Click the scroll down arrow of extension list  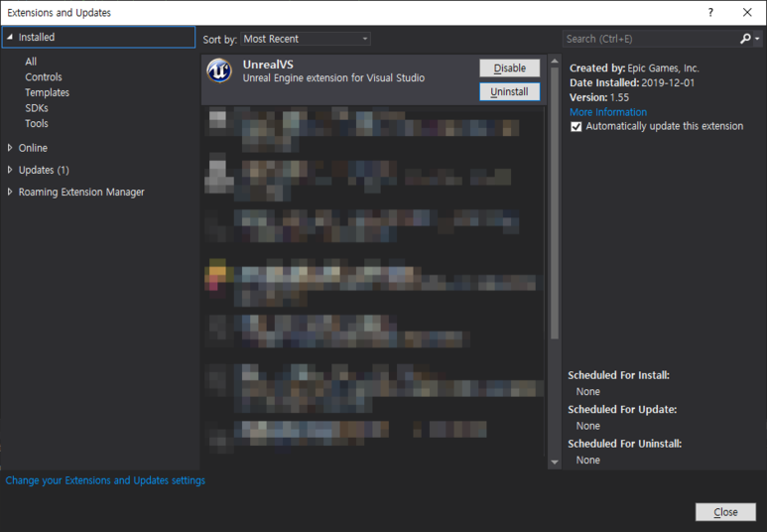tap(555, 462)
